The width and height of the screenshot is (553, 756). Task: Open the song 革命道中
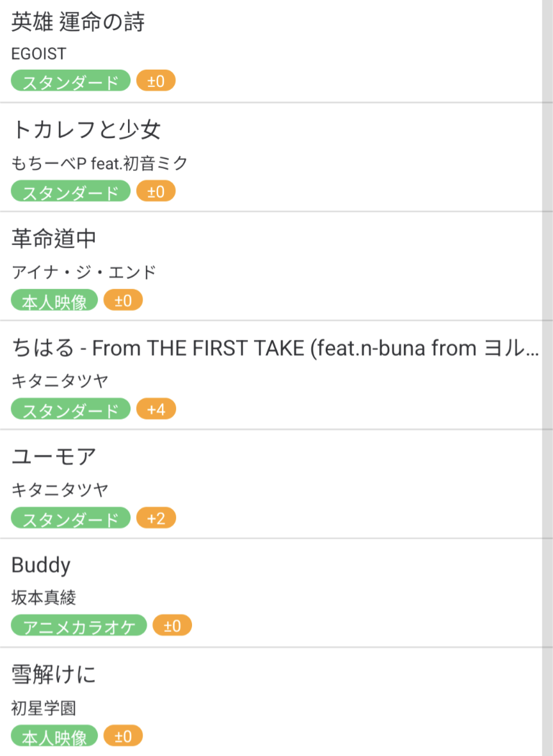(x=54, y=239)
